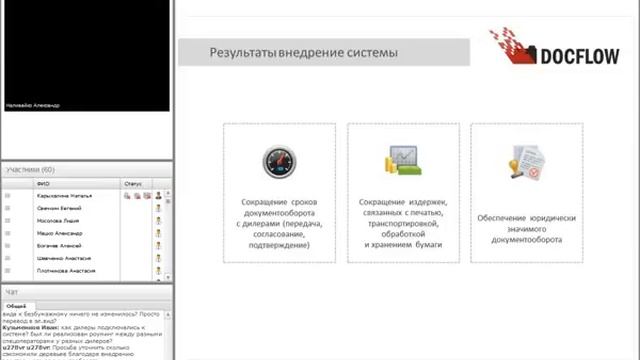Click row marker icon beside Евгений
Image resolution: width=640 pixels, height=360 pixels.
pyautogui.click(x=7, y=208)
